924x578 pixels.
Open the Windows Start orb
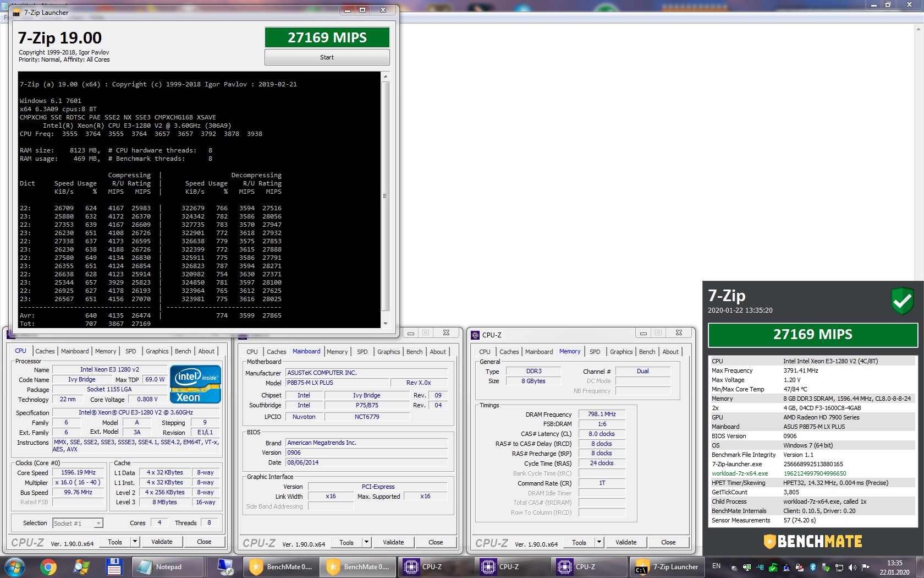pos(14,567)
